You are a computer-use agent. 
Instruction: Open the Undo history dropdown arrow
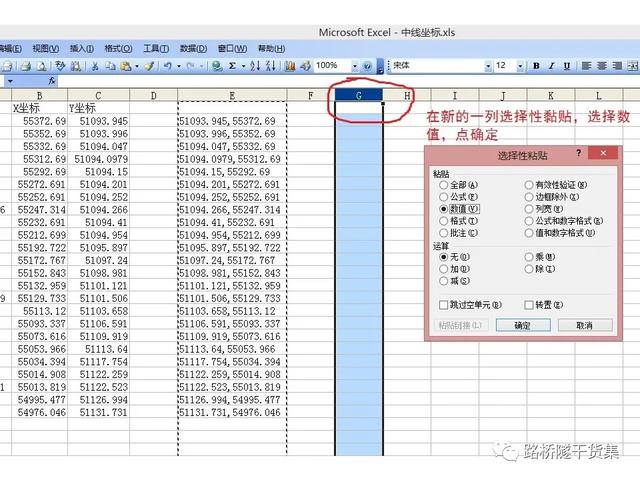pyautogui.click(x=179, y=66)
